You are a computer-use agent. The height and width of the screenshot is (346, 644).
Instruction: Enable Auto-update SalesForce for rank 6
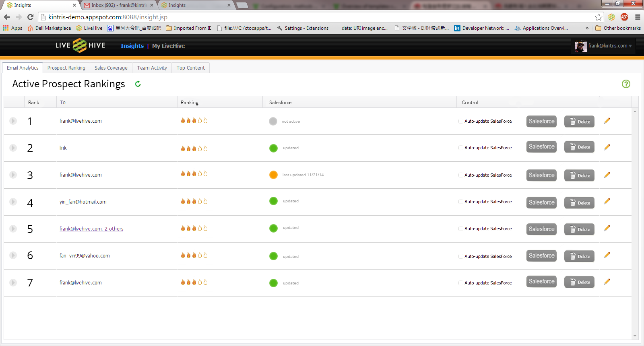coord(461,256)
